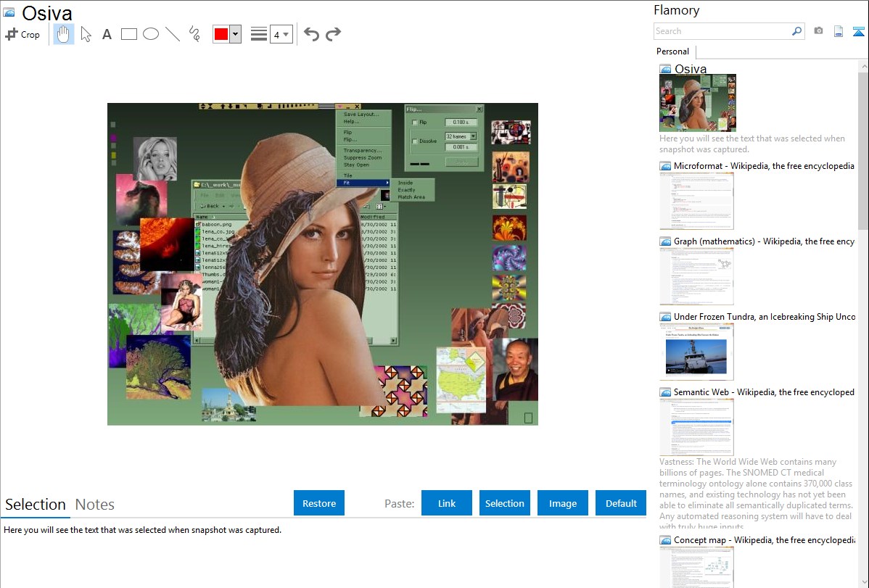Screen dimensions: 869x588
Task: Open the Osiva snapshot thumbnail in sidebar
Action: point(698,103)
